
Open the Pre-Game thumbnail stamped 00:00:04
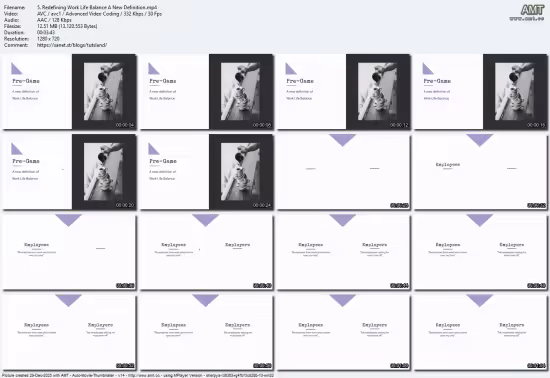point(69,92)
